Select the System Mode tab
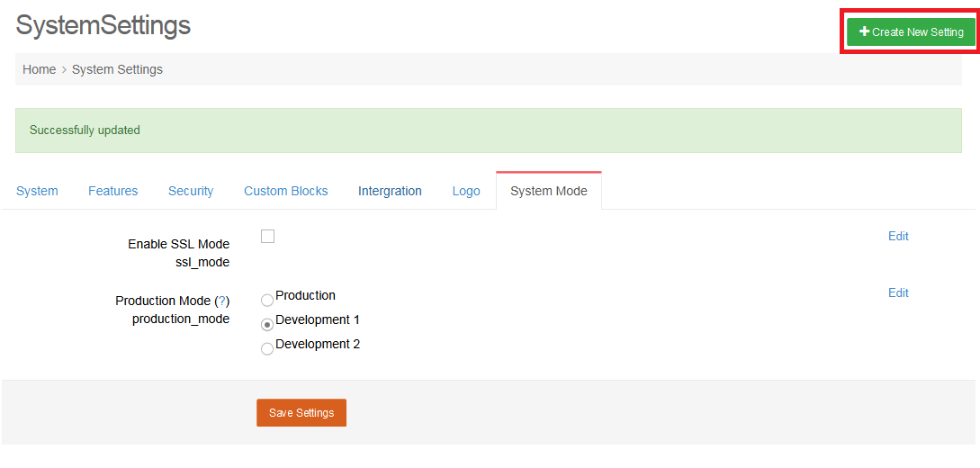The image size is (980, 468). tap(548, 191)
